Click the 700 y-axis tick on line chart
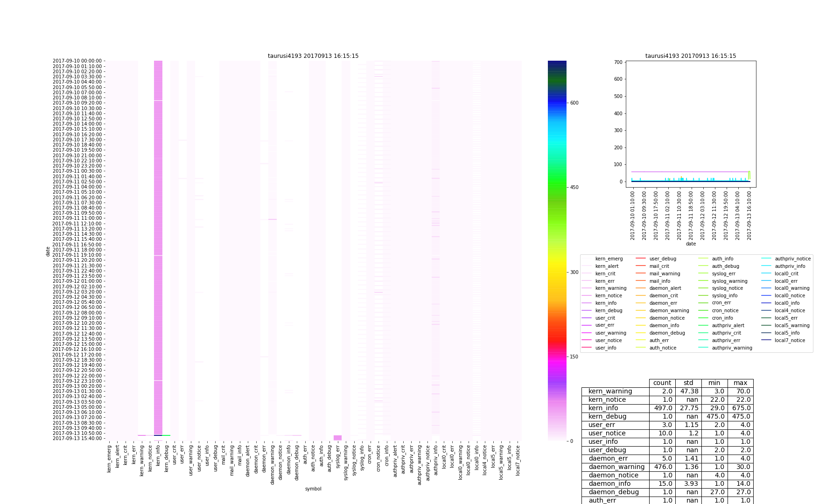This screenshot has width=840, height=504. tap(618, 62)
